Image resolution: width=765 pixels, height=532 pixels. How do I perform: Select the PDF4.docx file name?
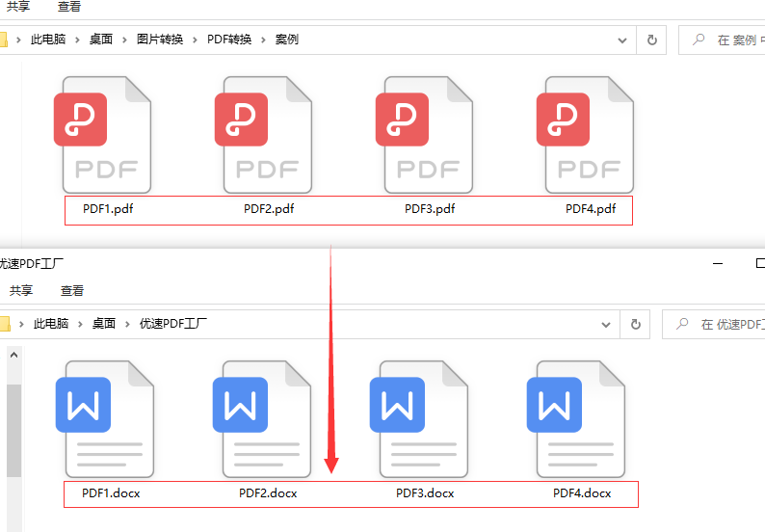583,493
